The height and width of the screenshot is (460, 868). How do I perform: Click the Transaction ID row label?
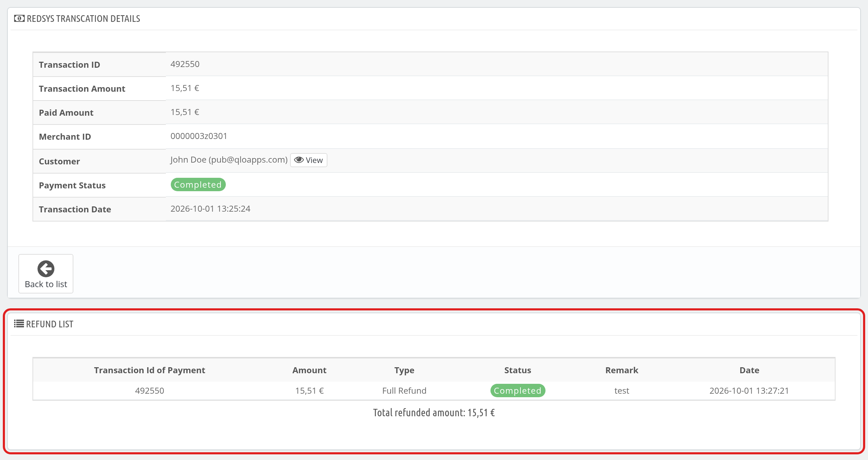click(x=70, y=65)
